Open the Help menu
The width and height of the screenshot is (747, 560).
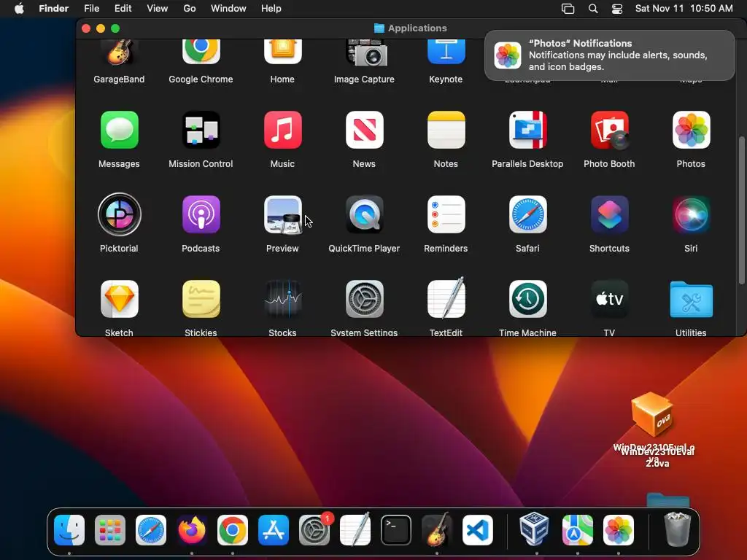(x=271, y=9)
